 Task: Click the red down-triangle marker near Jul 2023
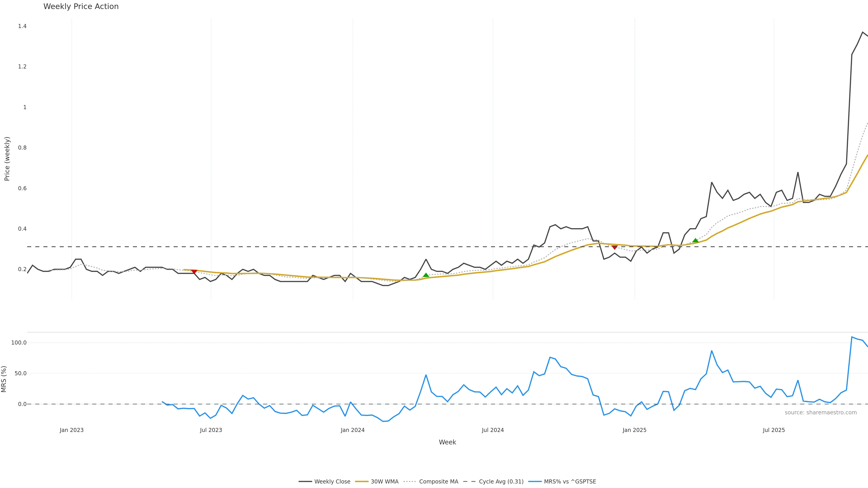[x=194, y=271]
